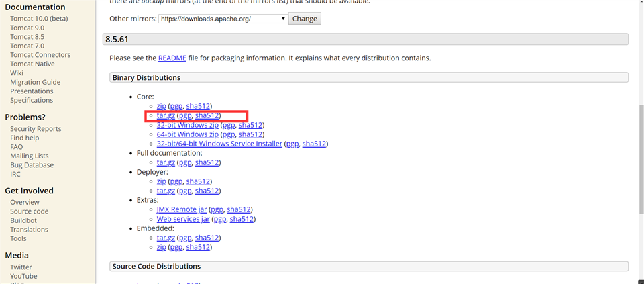
Task: Open sha512 for Deployer tar.gz
Action: (207, 191)
